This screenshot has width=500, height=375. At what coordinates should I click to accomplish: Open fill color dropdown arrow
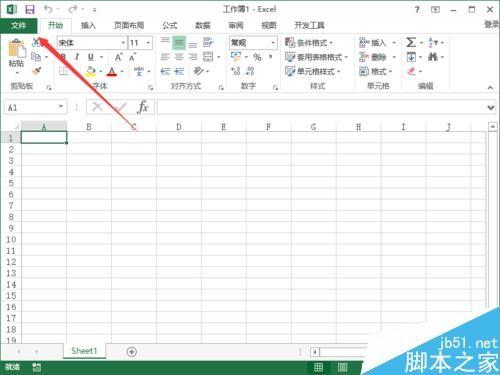tap(101, 71)
